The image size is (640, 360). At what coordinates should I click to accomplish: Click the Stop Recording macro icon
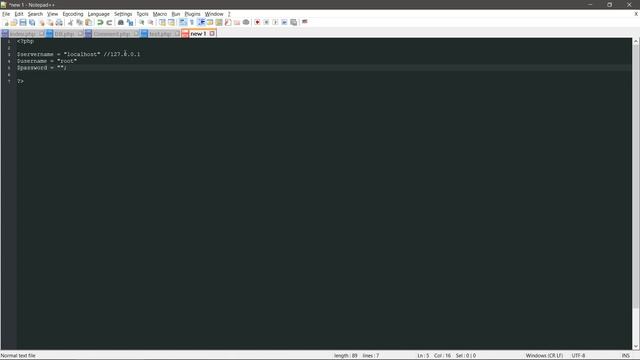pyautogui.click(x=266, y=22)
